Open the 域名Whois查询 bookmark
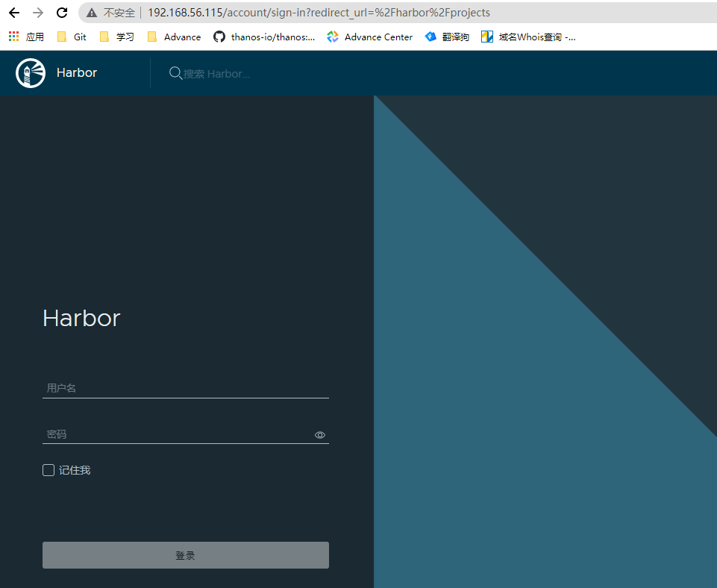Image resolution: width=717 pixels, height=588 pixels. pyautogui.click(x=528, y=37)
